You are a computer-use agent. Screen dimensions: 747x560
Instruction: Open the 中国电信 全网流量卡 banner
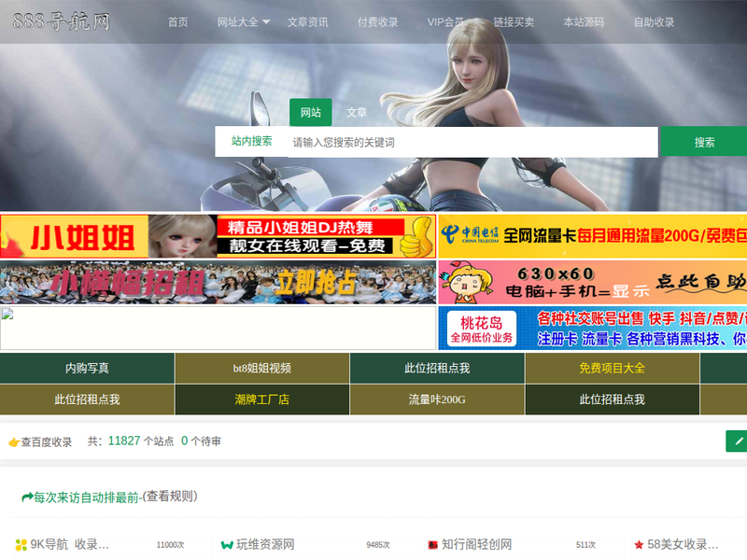click(x=593, y=237)
